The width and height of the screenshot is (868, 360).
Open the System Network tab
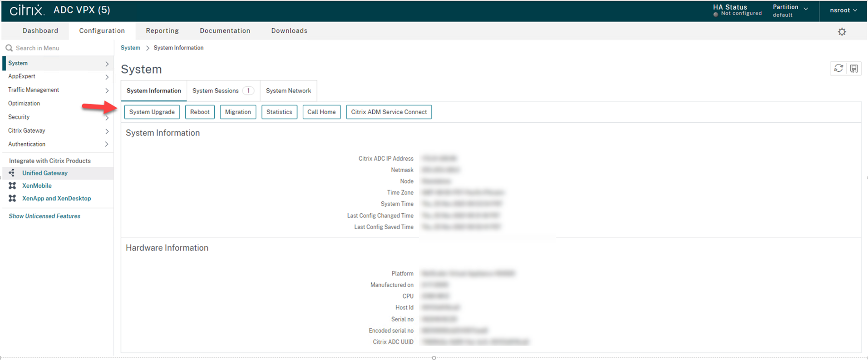[x=288, y=91]
